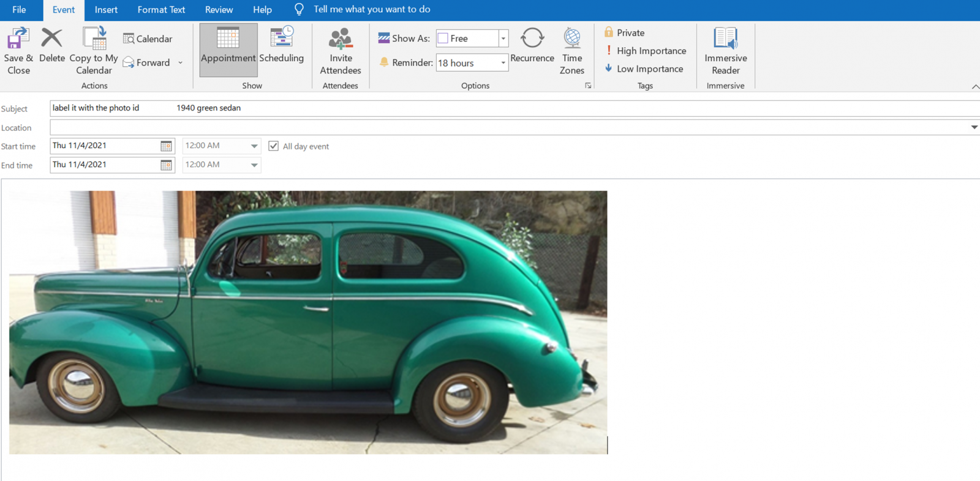Expand the Location dropdown arrow
980x481 pixels.
[974, 127]
